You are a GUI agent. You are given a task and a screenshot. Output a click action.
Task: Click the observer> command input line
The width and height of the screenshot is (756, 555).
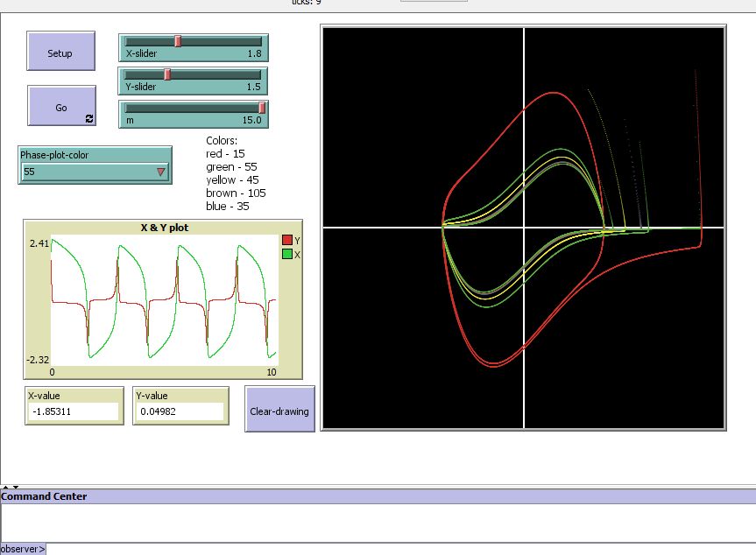click(x=105, y=548)
